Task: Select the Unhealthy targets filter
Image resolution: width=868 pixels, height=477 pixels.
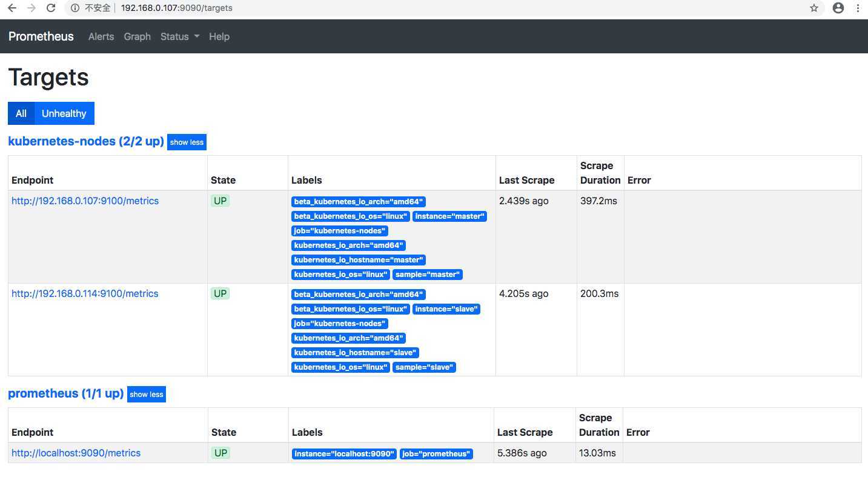Action: click(64, 113)
